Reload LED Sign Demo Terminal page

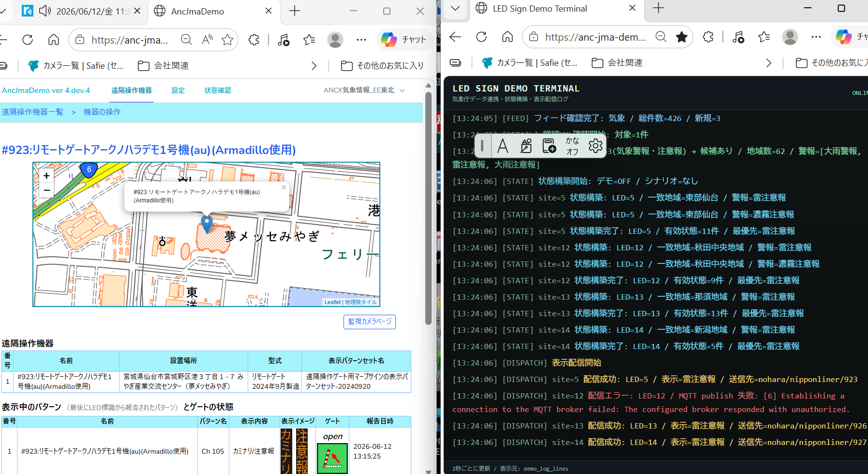481,37
